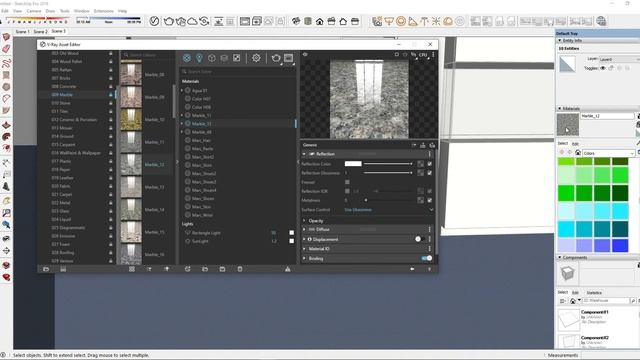This screenshot has height=360, width=640.
Task: Start render with teapot icon in Asset Editor
Action: (276, 58)
